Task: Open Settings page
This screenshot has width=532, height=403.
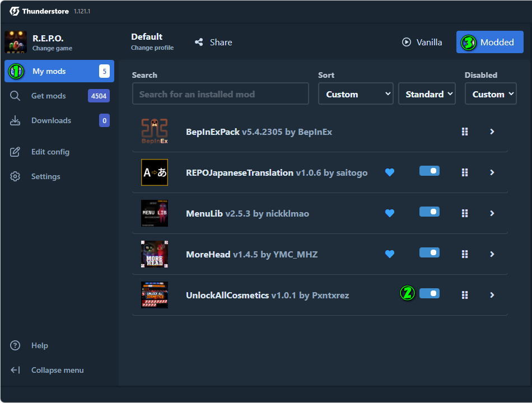Action: coord(59,176)
